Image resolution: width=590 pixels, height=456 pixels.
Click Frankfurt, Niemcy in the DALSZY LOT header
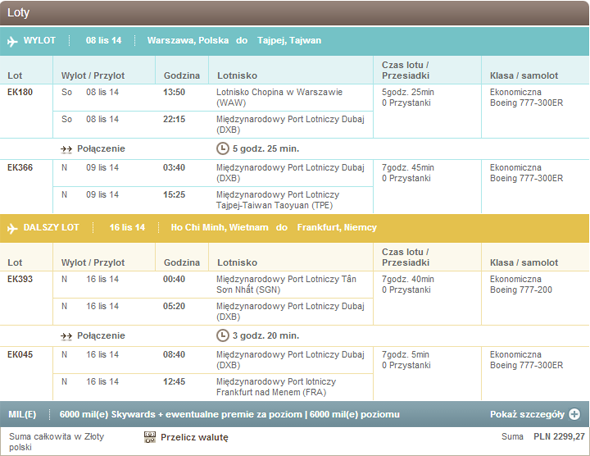coord(337,228)
